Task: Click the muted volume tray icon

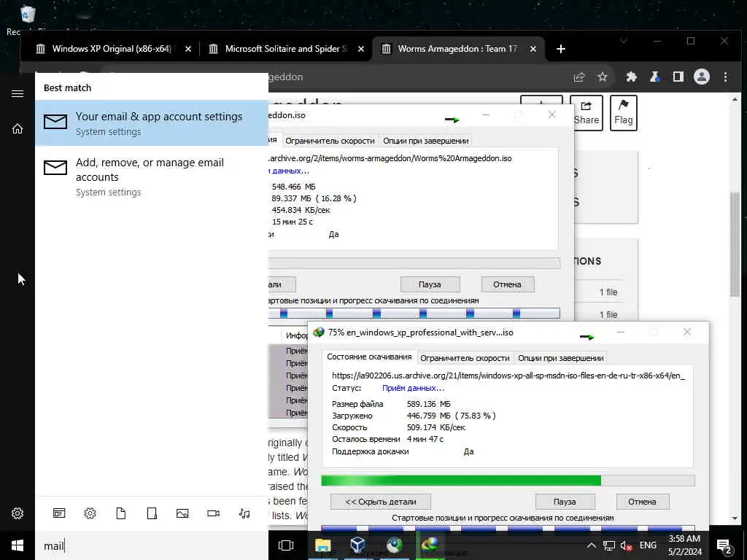Action: tap(626, 545)
